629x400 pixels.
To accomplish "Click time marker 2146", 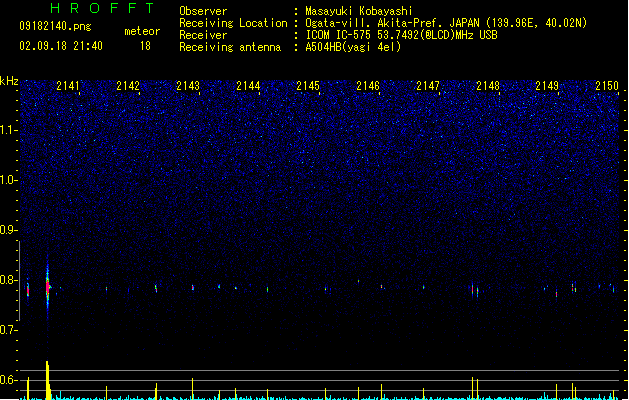I will pos(368,86).
